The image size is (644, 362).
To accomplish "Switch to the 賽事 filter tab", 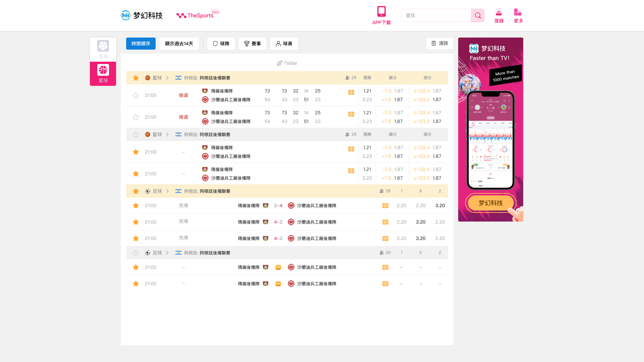I will tap(252, 43).
